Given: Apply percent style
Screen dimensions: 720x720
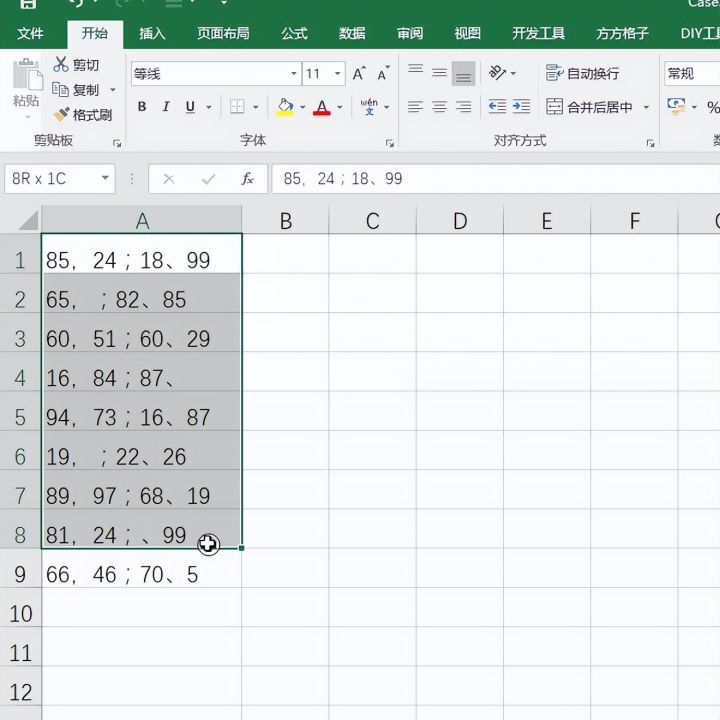Looking at the screenshot, I should click(713, 107).
